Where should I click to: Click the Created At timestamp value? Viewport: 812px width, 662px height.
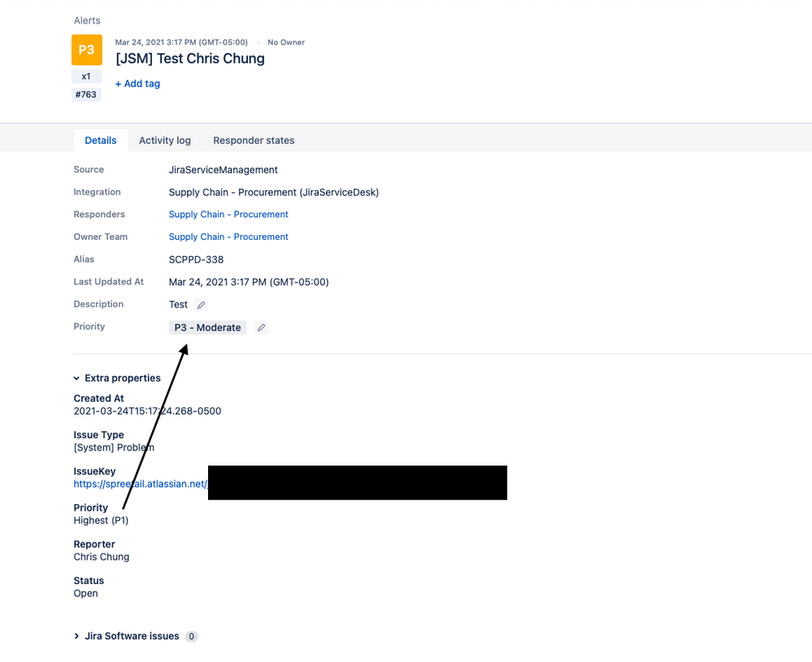click(x=148, y=411)
